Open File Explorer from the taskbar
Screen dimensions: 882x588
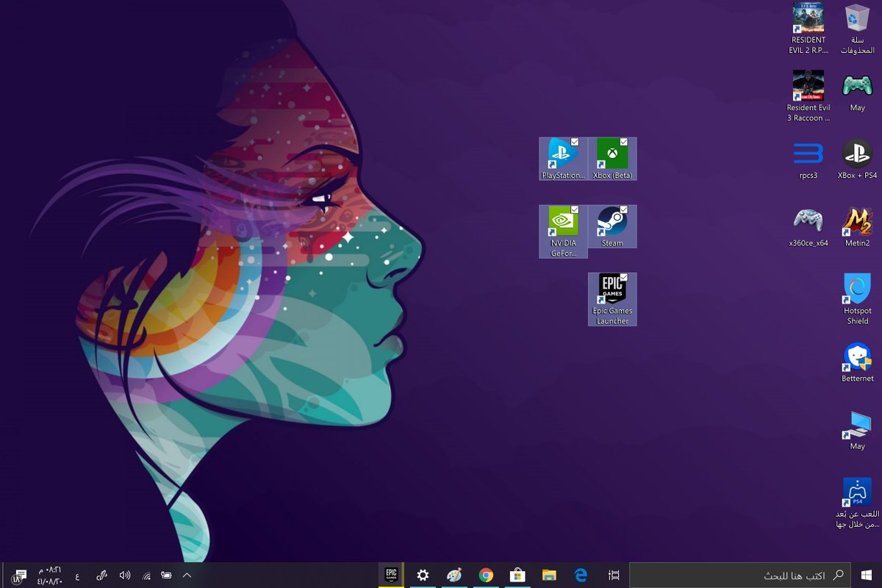point(549,575)
